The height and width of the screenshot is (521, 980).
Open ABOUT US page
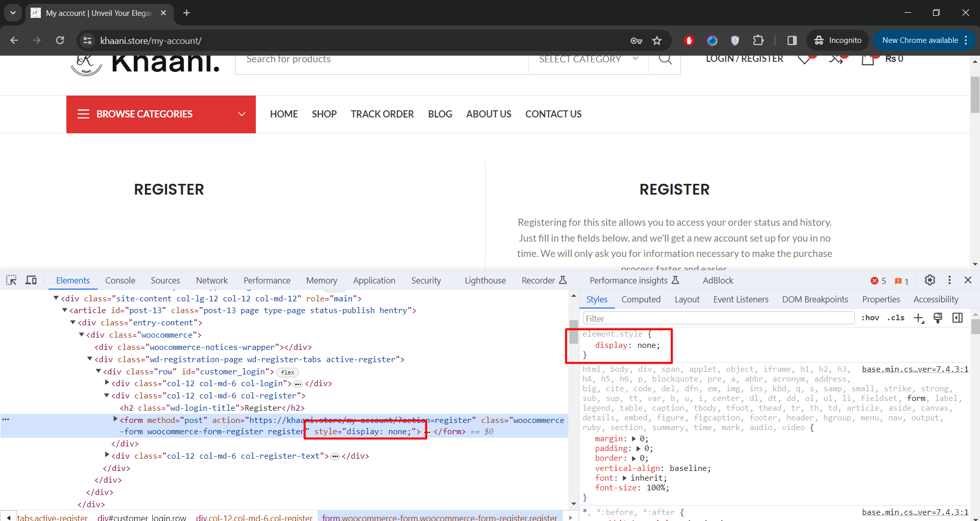click(x=489, y=114)
